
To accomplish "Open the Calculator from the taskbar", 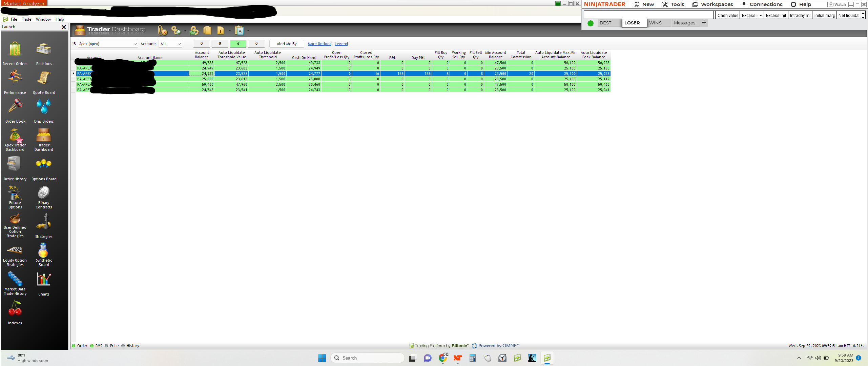I will [473, 358].
